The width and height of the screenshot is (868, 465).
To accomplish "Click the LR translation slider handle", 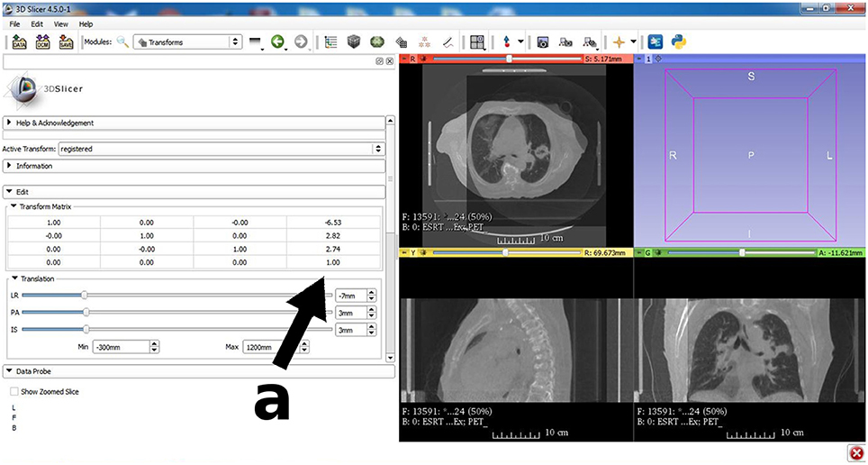I will [x=84, y=296].
